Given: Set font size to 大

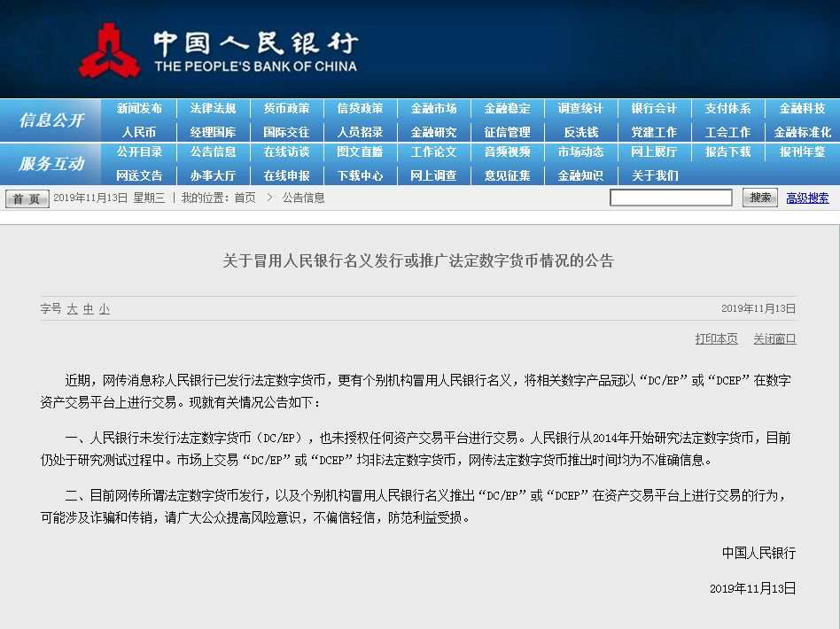Looking at the screenshot, I should click(73, 308).
